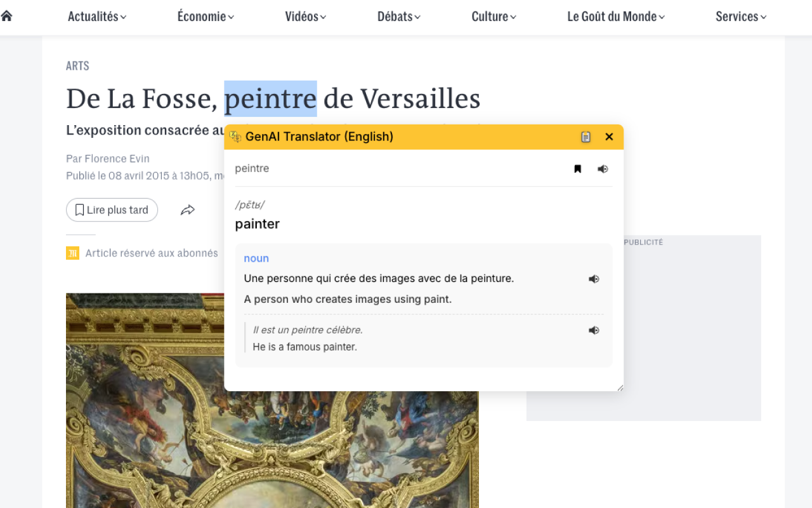Viewport: 812px width, 508px height.
Task: Expand the Actualités dropdown menu
Action: pyautogui.click(x=97, y=17)
